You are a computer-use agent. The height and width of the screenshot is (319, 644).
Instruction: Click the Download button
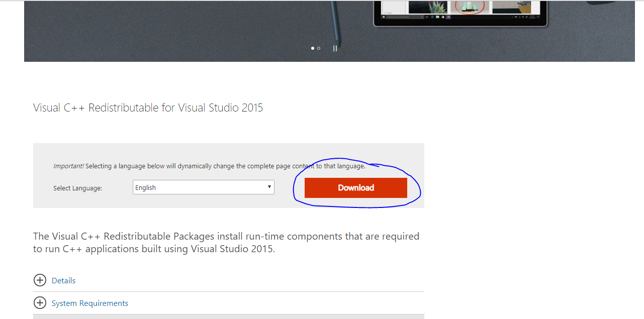(355, 187)
